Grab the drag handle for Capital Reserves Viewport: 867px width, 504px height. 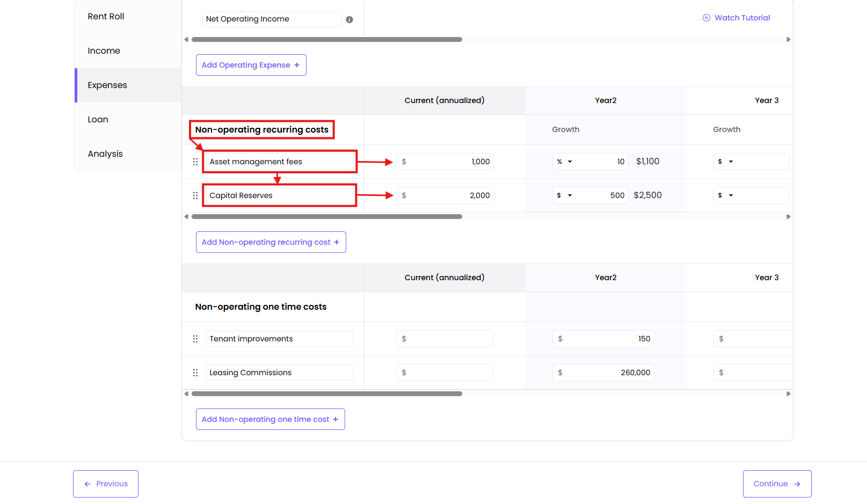(x=195, y=195)
